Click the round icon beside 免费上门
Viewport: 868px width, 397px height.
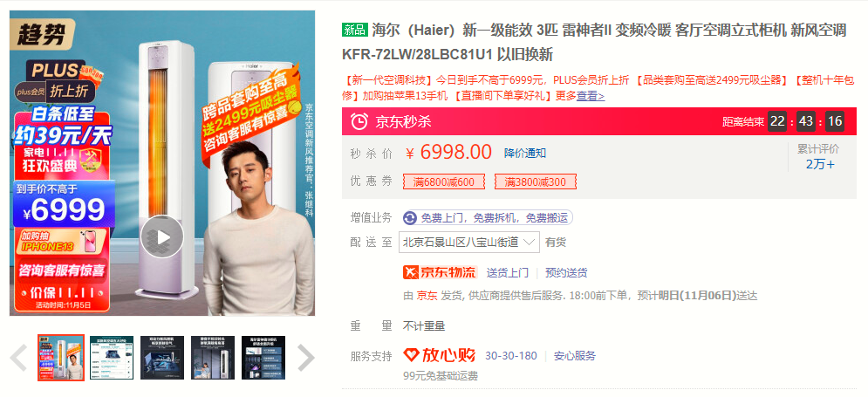pyautogui.click(x=410, y=217)
